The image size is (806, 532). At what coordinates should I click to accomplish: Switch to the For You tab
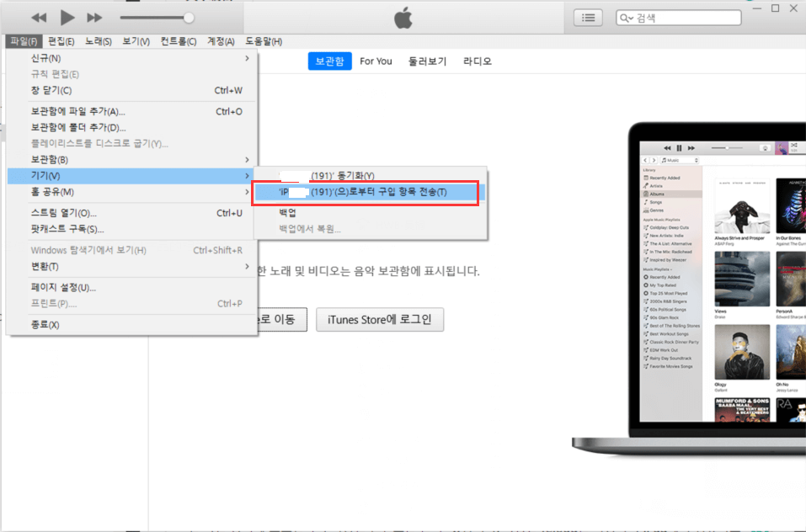tap(376, 61)
